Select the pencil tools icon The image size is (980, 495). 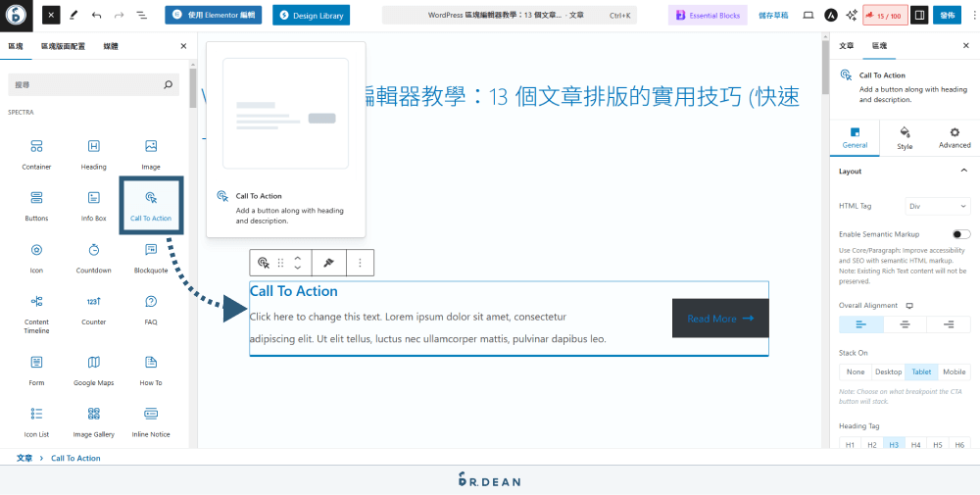pos(73,15)
